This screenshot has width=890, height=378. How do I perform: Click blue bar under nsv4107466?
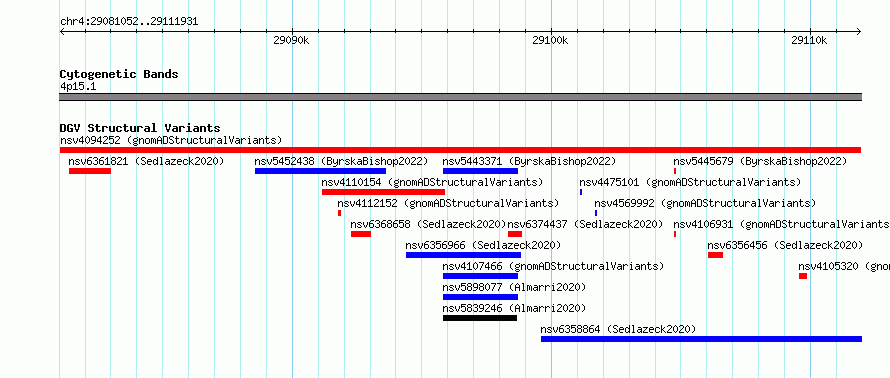click(480, 276)
